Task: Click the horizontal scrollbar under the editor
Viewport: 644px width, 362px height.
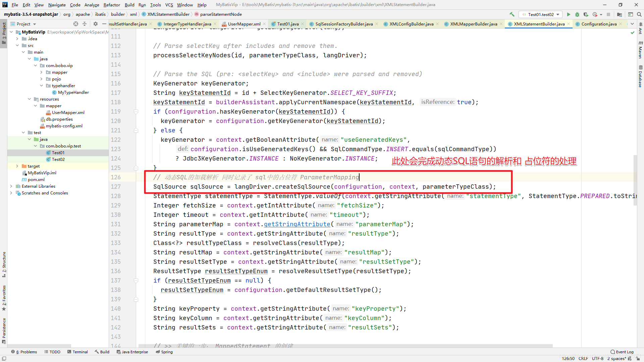Action: pos(345,346)
